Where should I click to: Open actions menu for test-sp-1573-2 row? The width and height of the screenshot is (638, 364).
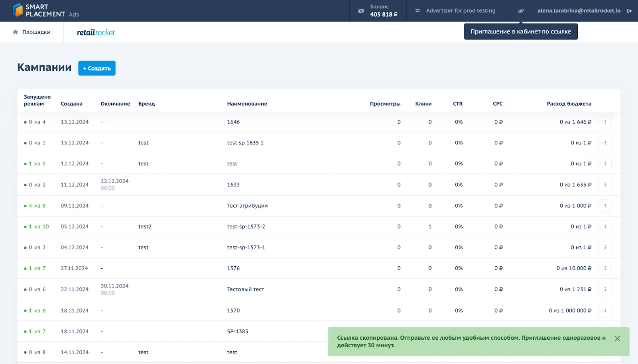(x=605, y=226)
